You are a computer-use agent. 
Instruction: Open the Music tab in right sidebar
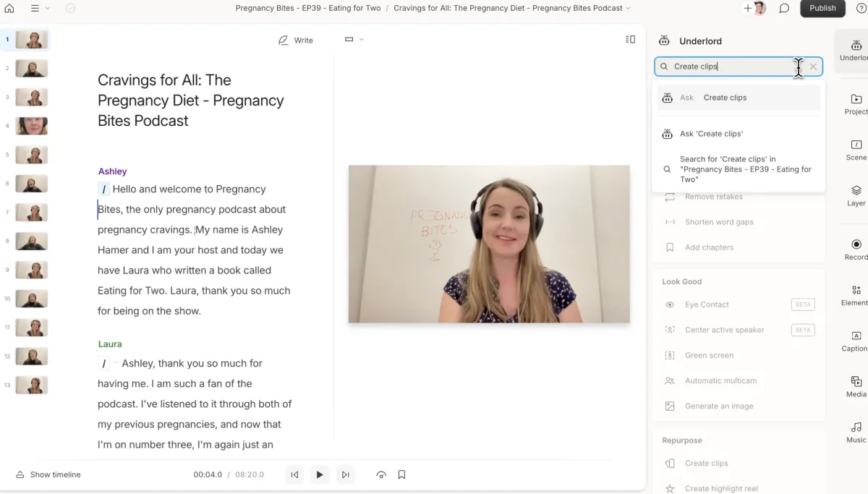[x=856, y=433]
